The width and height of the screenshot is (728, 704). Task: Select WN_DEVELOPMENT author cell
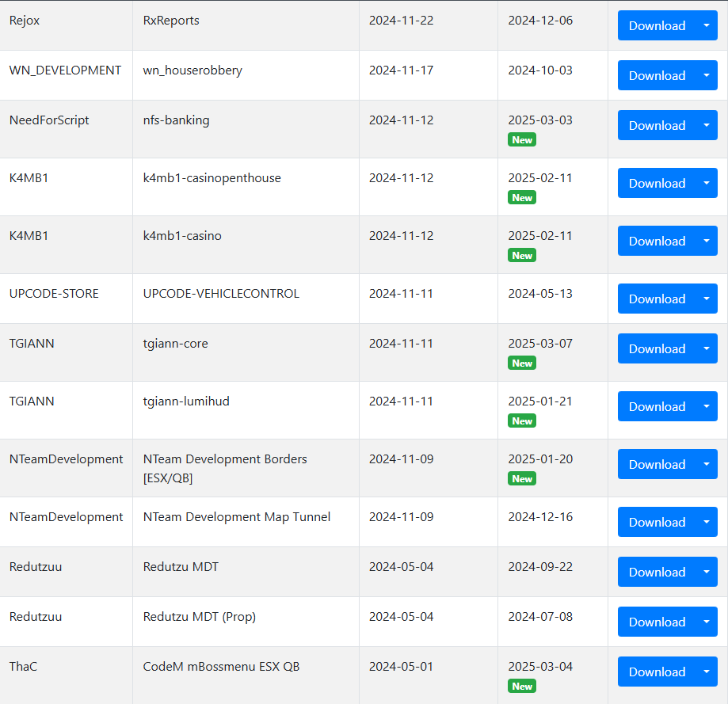(66, 75)
